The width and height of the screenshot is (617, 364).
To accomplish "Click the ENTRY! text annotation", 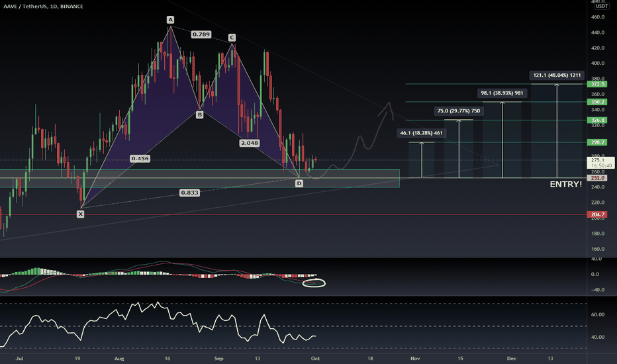I will (565, 184).
